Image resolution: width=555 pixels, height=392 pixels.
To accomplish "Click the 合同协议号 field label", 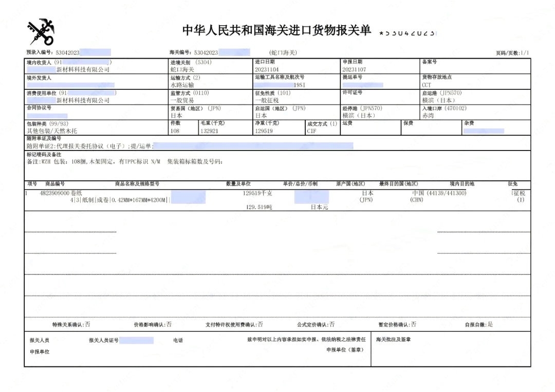I will pyautogui.click(x=39, y=107).
